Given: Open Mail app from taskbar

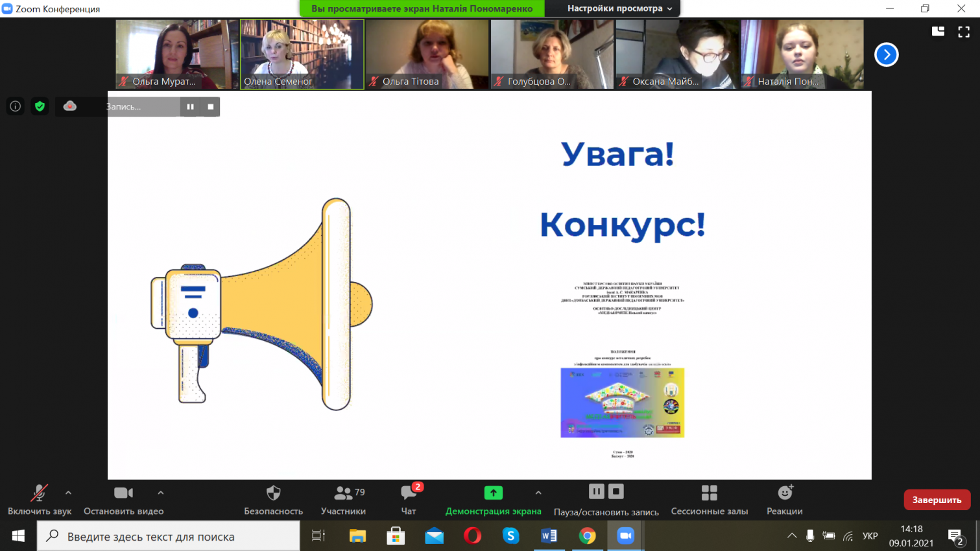Looking at the screenshot, I should coord(434,536).
